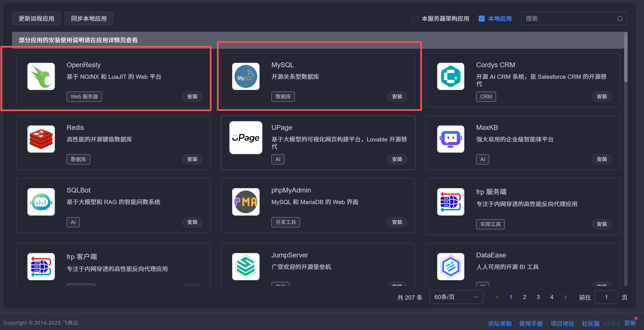Go to page 3 of the app list
This screenshot has height=330, width=644.
coord(538,297)
